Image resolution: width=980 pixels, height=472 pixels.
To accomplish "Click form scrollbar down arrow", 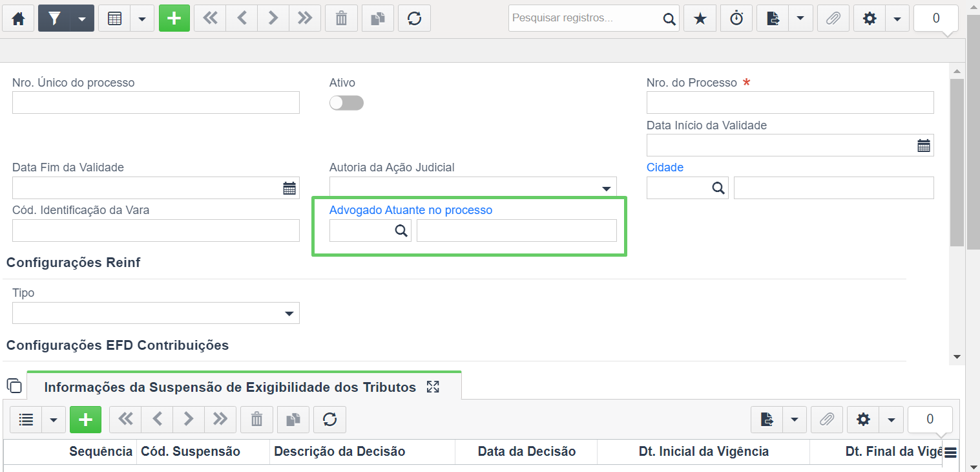I will tap(957, 357).
